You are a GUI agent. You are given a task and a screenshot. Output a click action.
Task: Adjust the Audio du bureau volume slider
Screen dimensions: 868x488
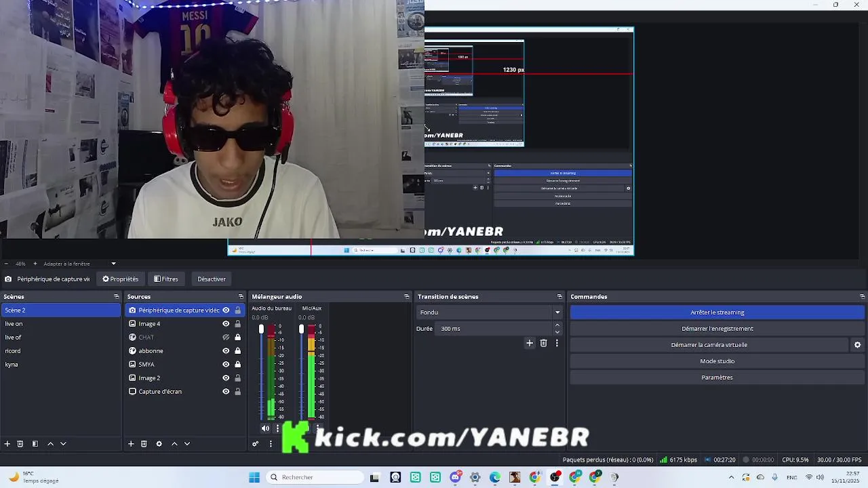261,329
